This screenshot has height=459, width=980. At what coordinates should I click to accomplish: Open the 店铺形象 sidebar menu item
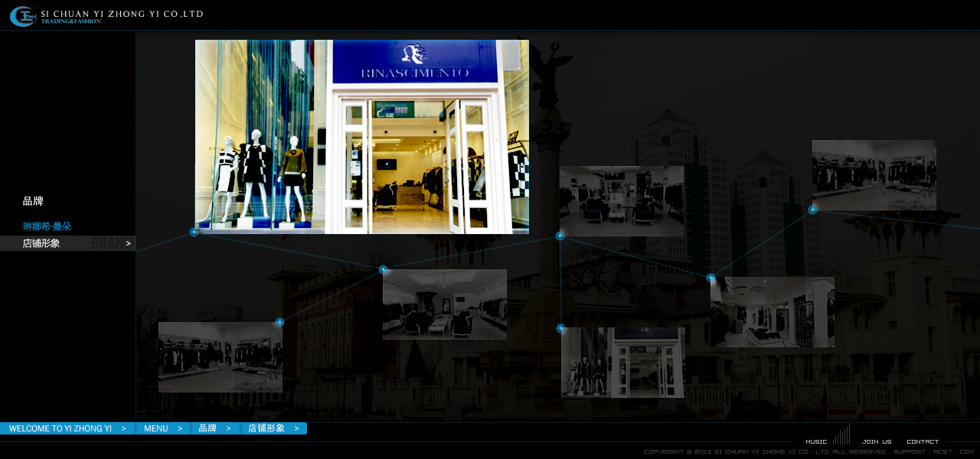pyautogui.click(x=67, y=243)
